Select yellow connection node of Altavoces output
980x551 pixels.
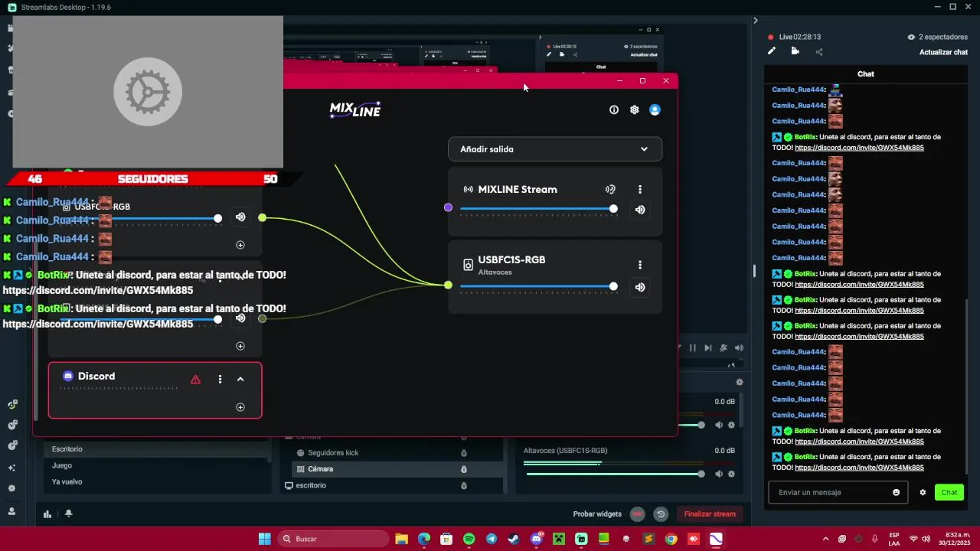tap(448, 285)
